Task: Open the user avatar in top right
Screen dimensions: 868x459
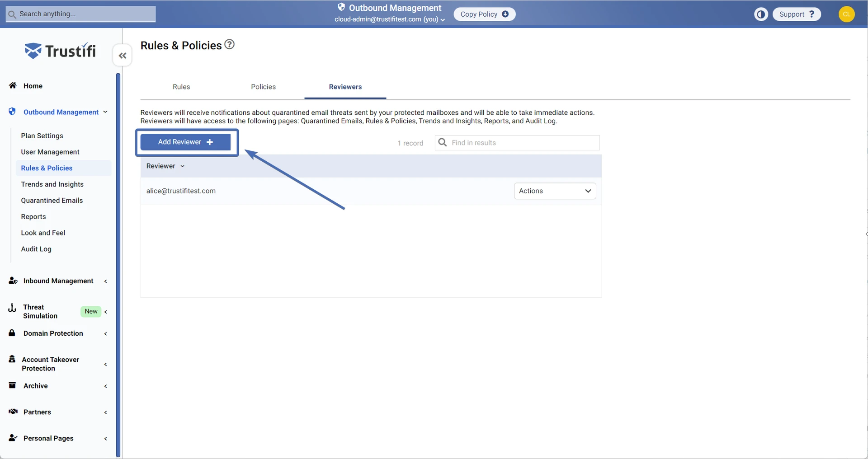Action: point(846,14)
